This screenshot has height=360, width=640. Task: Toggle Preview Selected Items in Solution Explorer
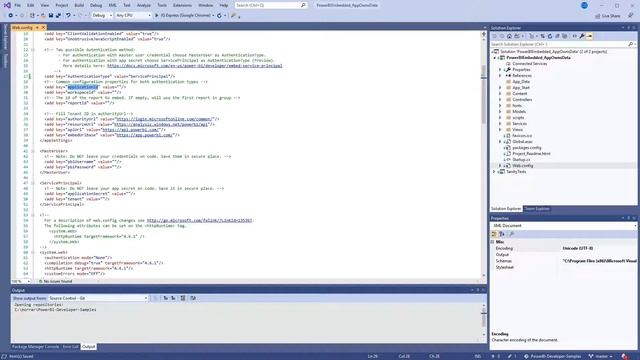click(x=589, y=36)
